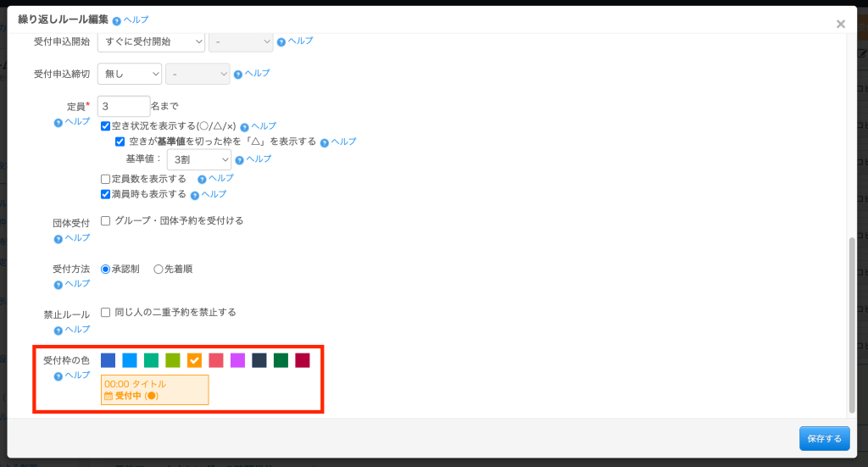This screenshot has width=868, height=467.
Task: Open 無し dropdown for 受付申込締切
Action: click(x=130, y=75)
